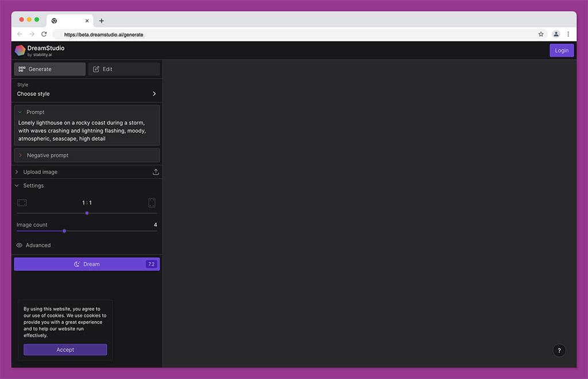Click the Image count slider handle
Viewport: 588px width, 379px height.
pos(64,231)
